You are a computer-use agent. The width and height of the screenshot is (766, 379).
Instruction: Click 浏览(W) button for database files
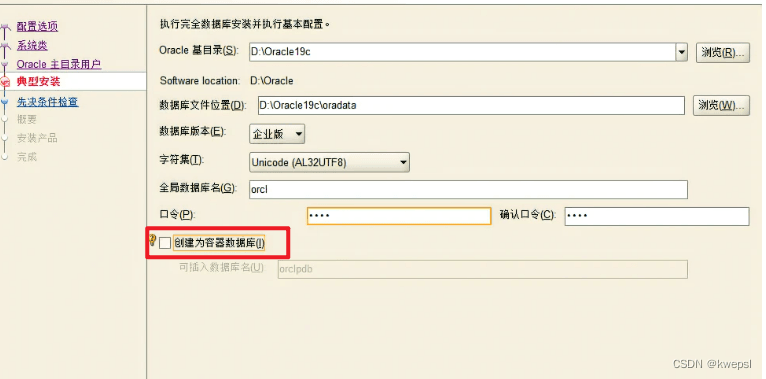click(721, 105)
